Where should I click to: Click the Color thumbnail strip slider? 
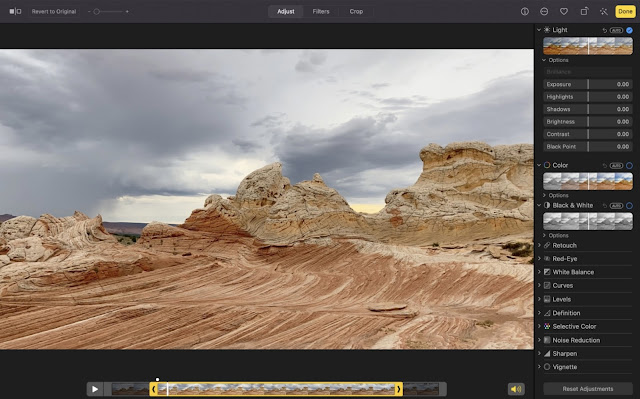pyautogui.click(x=588, y=181)
